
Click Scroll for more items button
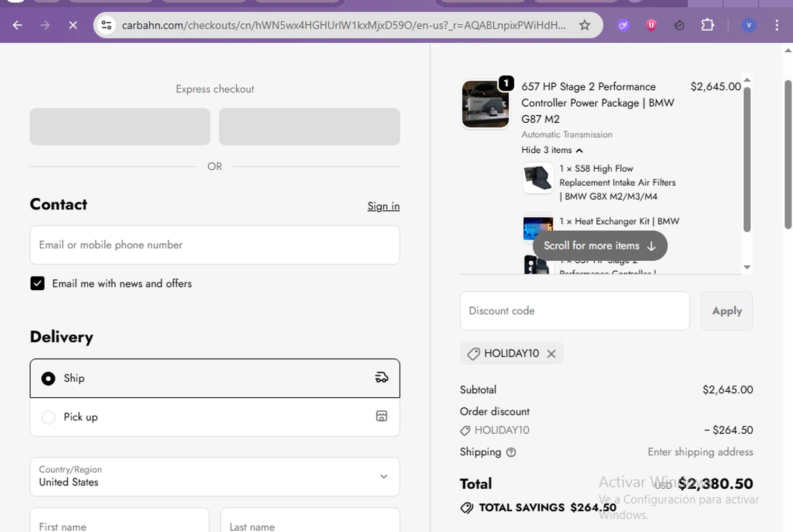click(x=600, y=246)
